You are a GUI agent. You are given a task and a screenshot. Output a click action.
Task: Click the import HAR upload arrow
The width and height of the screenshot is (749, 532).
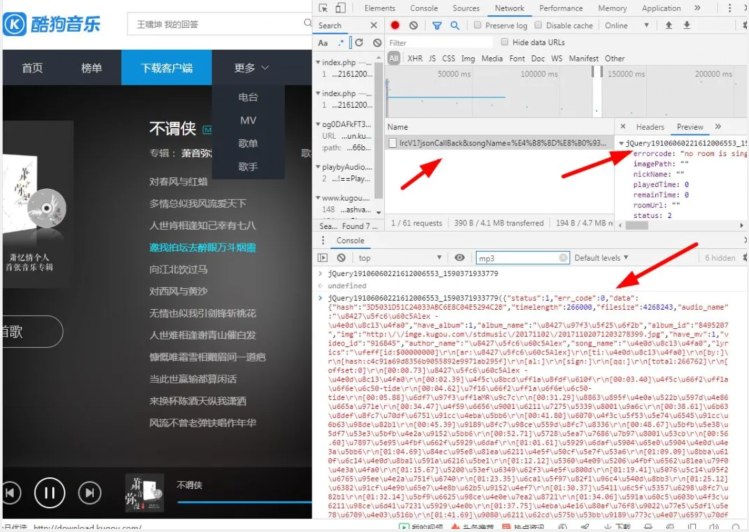pyautogui.click(x=669, y=25)
